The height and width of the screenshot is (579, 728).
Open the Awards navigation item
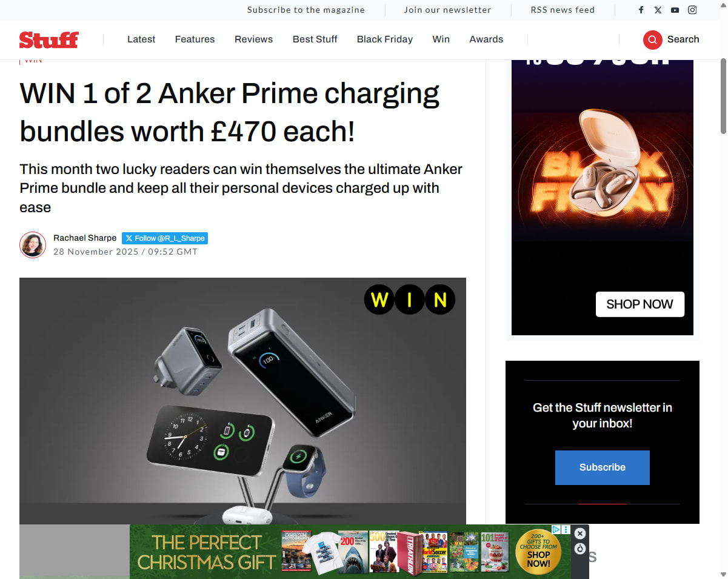[x=486, y=39]
